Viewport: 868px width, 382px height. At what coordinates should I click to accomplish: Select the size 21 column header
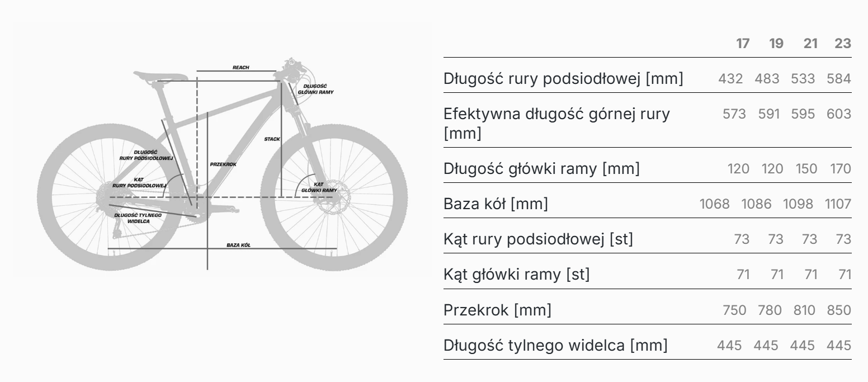810,44
